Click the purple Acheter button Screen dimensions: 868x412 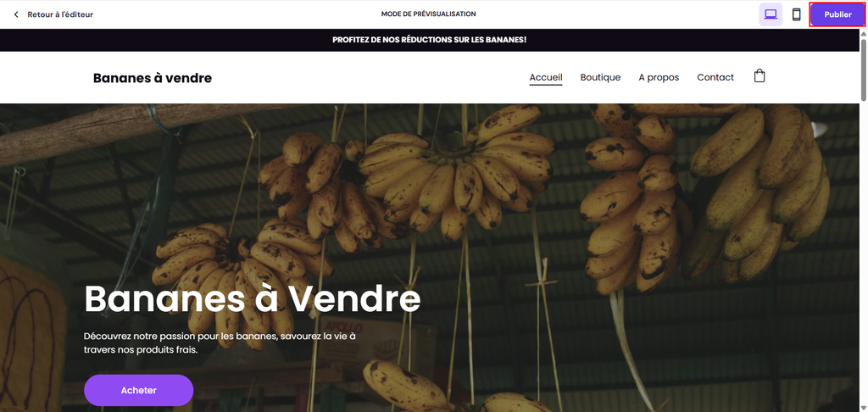(x=138, y=391)
